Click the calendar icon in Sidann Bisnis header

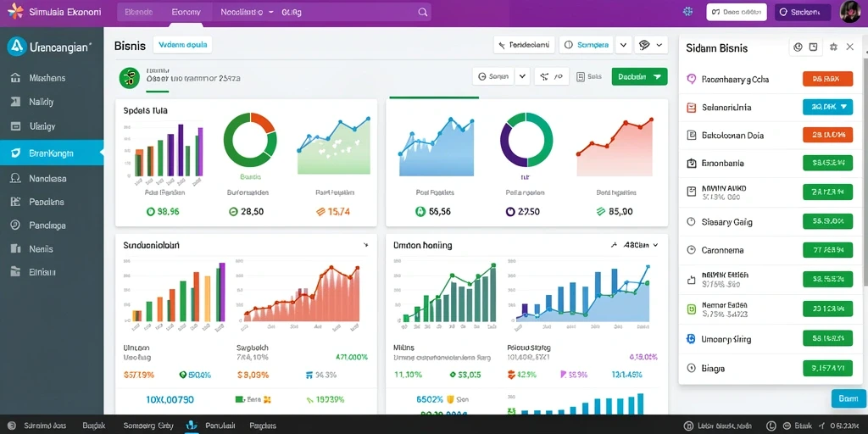(813, 47)
